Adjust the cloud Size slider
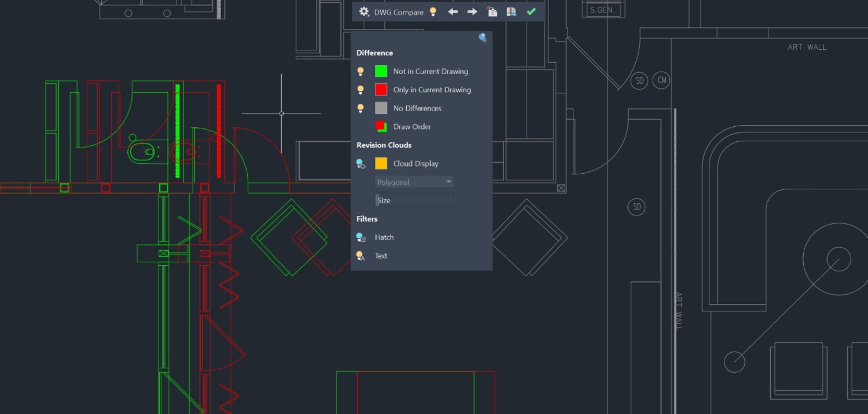The height and width of the screenshot is (414, 868). (x=414, y=200)
